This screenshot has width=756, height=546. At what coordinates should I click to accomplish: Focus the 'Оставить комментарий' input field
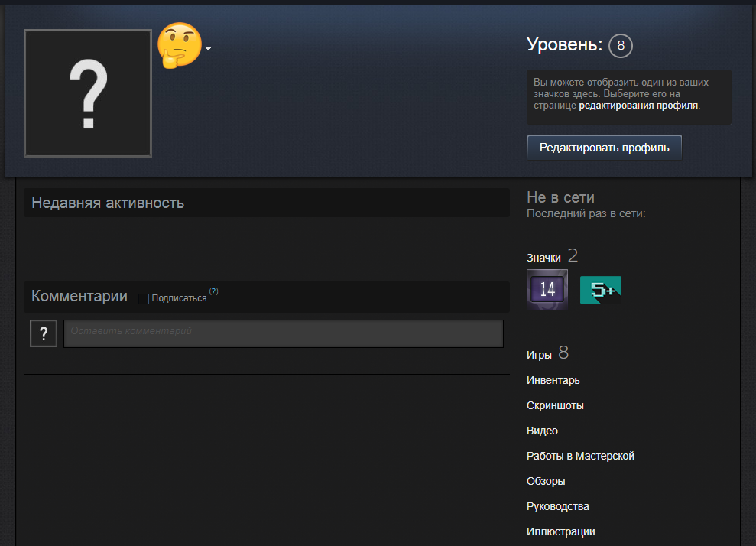tap(283, 333)
